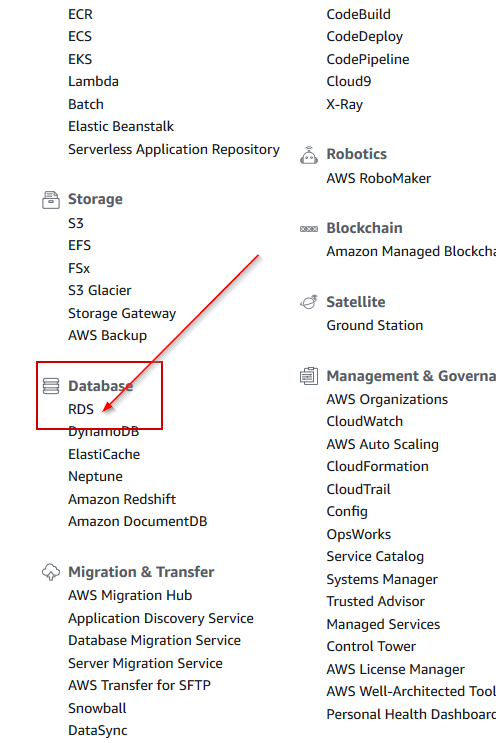Go to Lambda service
Screen dimensions: 496x743
tap(93, 82)
